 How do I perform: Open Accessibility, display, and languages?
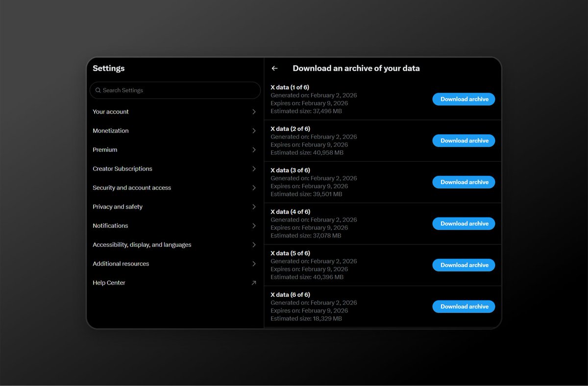[142, 245]
